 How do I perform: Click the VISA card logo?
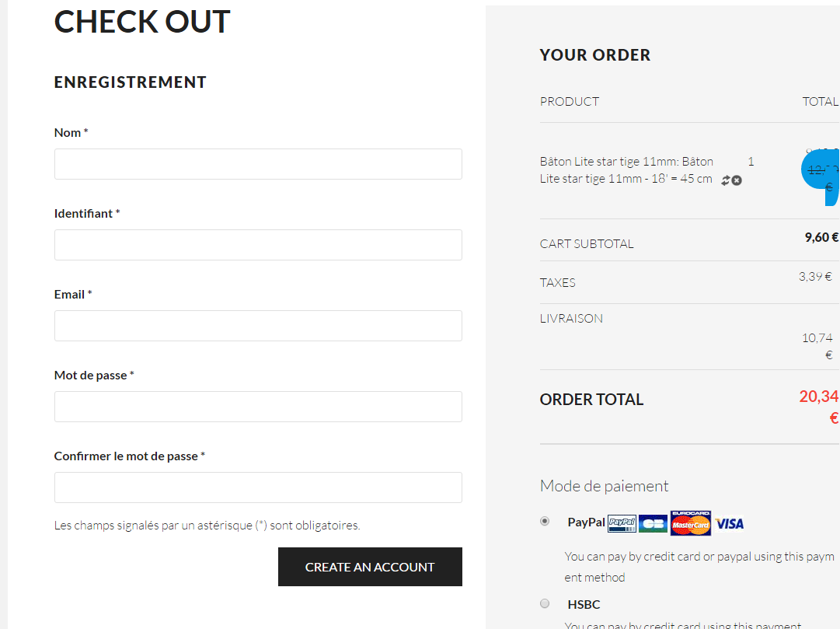[x=730, y=523]
